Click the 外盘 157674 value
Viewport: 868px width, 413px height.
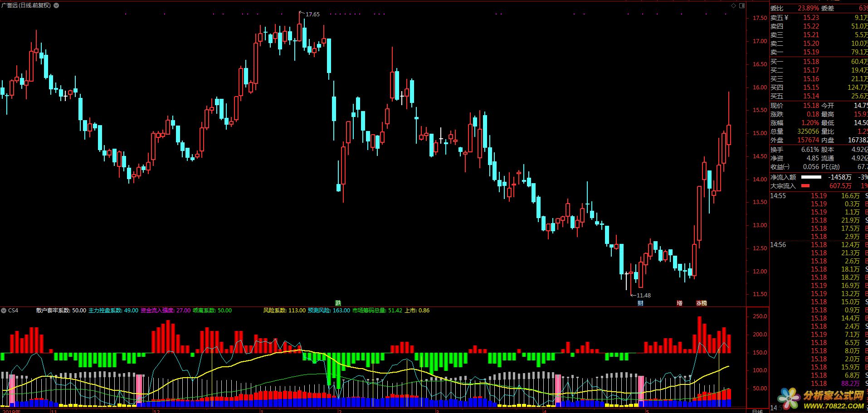(808, 140)
